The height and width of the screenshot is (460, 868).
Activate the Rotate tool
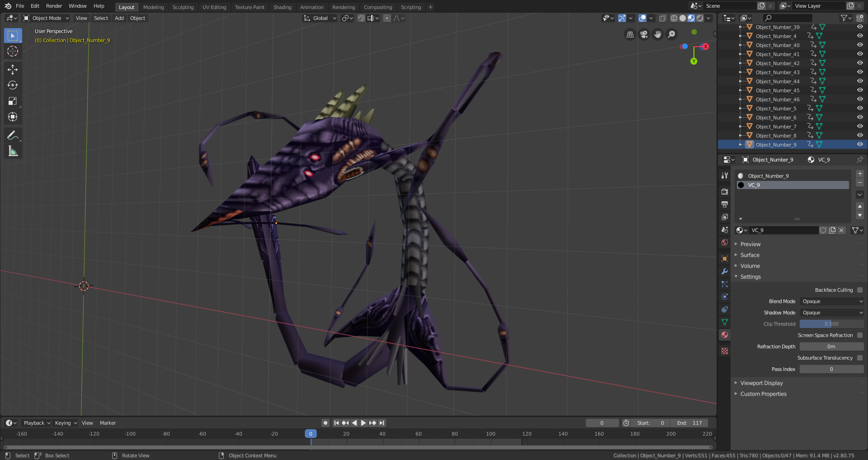point(13,85)
